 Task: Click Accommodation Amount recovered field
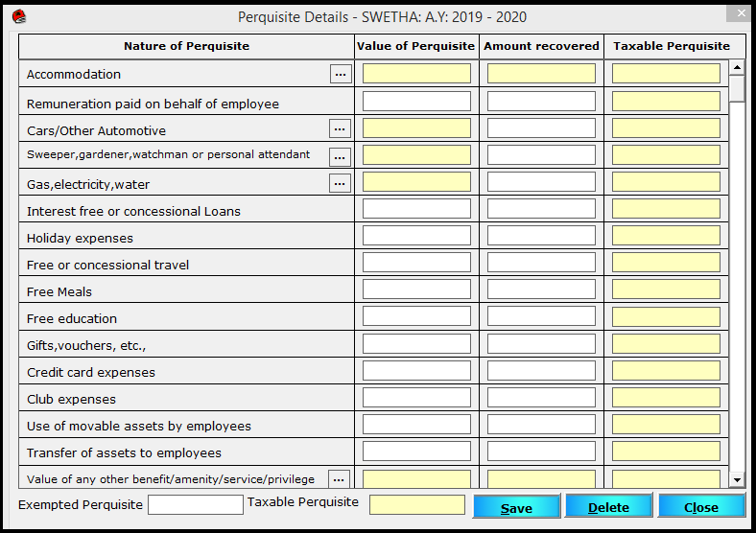click(x=541, y=74)
